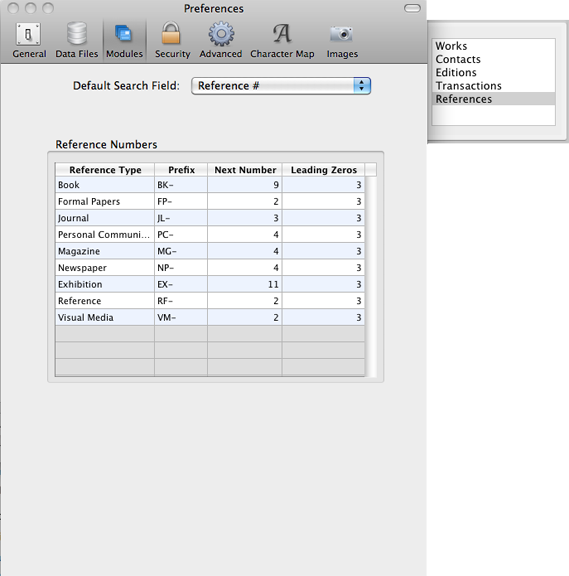This screenshot has height=576, width=569.
Task: Open the Security padlock pane
Action: tap(172, 40)
